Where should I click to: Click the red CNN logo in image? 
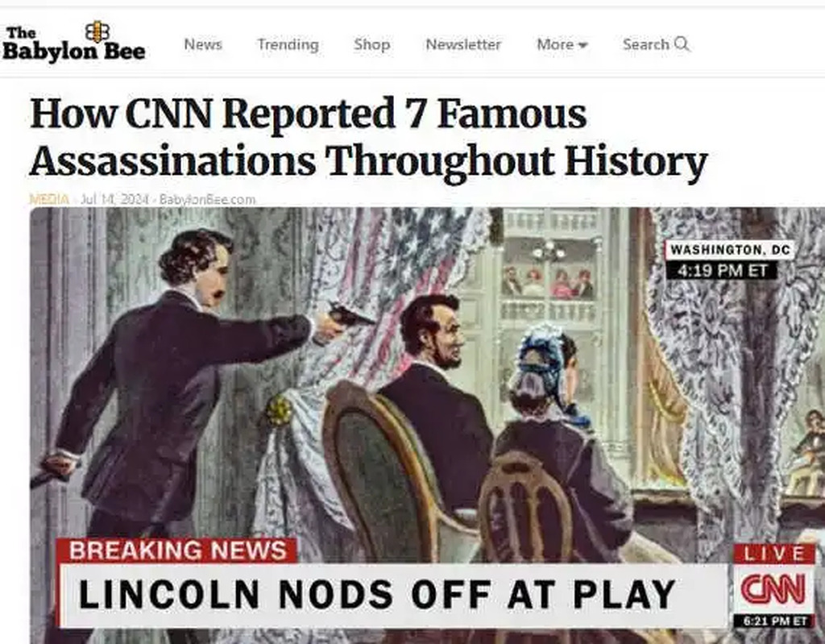pos(773,589)
